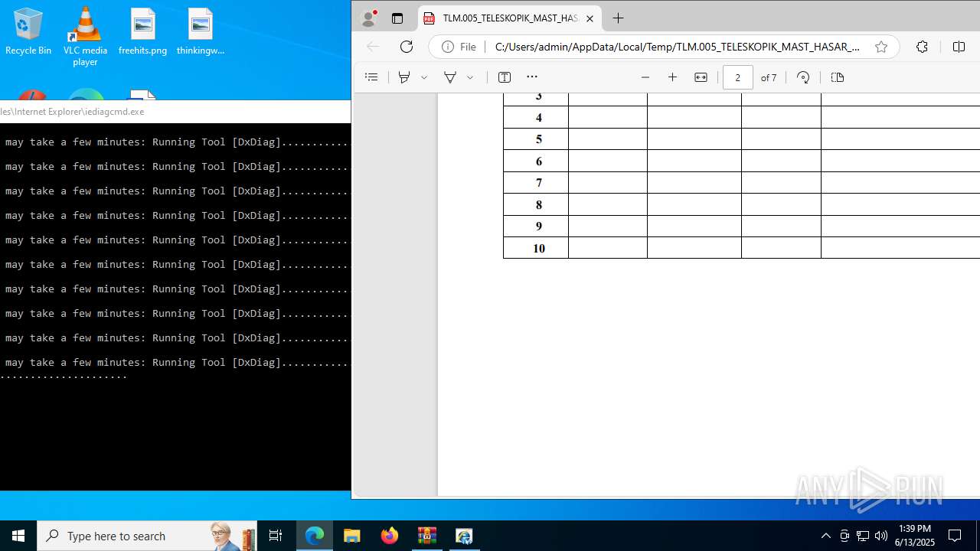The image size is (980, 551).
Task: Open volume control tray icon
Action: coord(881,536)
